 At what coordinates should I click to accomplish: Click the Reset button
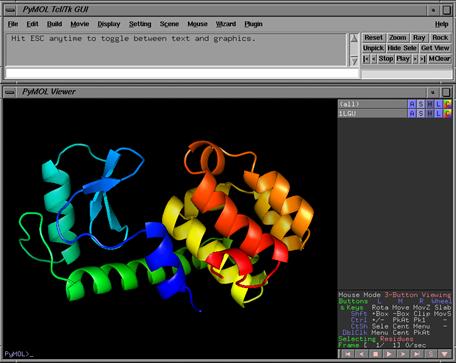(373, 38)
